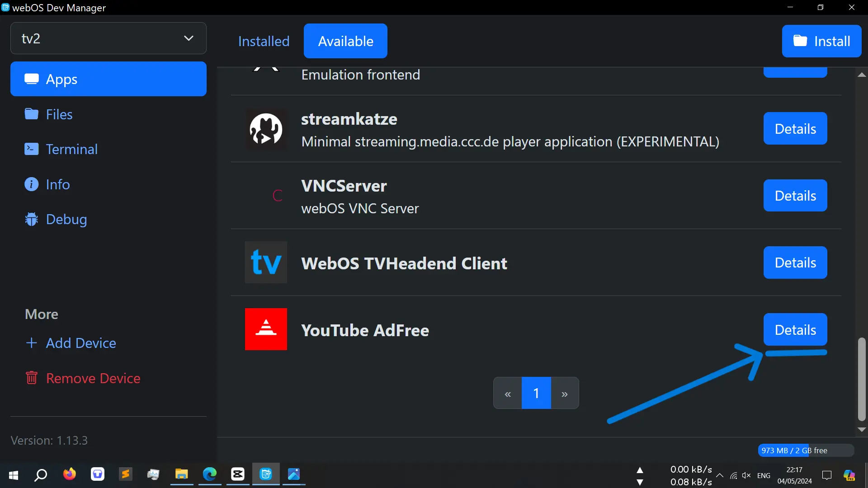Click the app list scrollbar thumb
This screenshot has height=488, width=868.
[x=862, y=380]
